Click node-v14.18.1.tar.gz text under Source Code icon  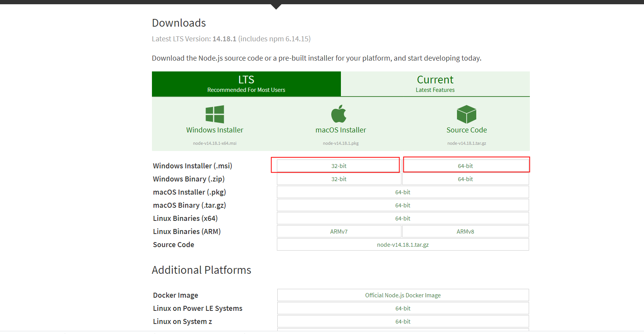467,143
